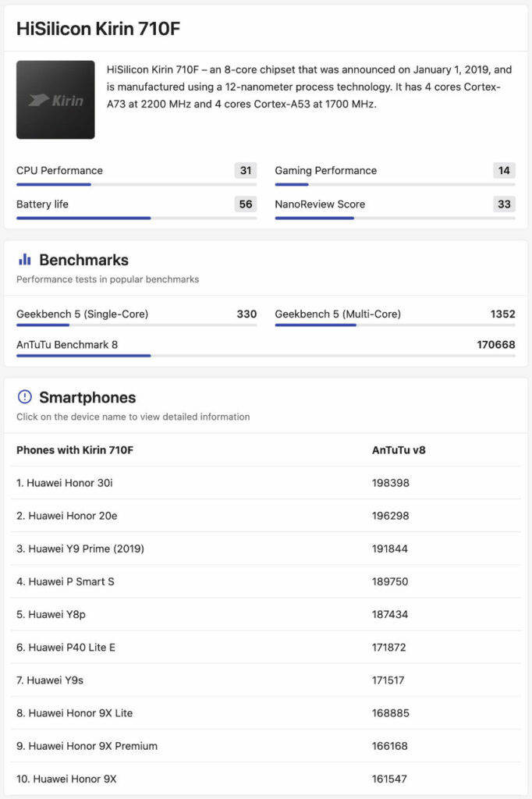532x799 pixels.
Task: Click the AnTuTu score 187434
Action: [x=390, y=615]
